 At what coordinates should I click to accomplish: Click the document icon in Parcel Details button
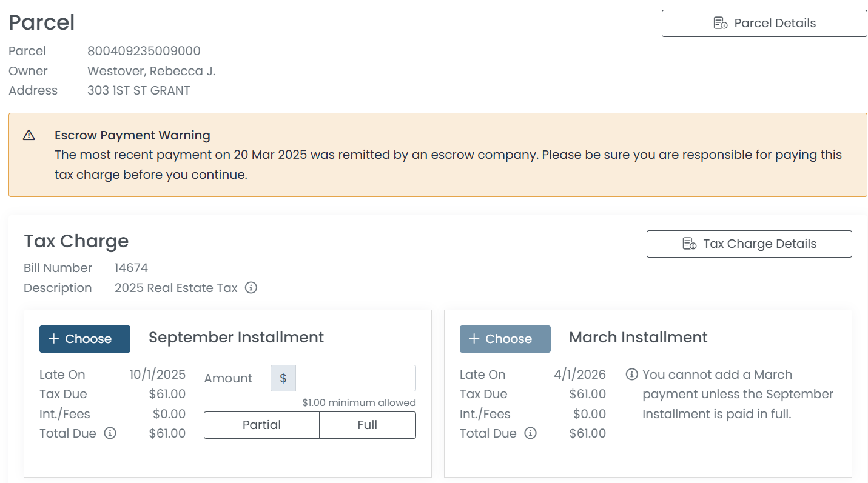720,24
